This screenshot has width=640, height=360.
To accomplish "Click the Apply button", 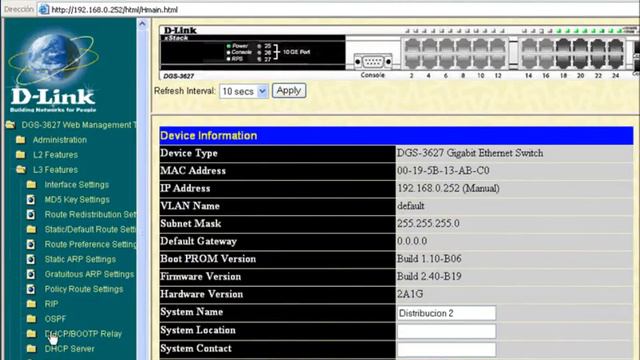I will pyautogui.click(x=289, y=91).
